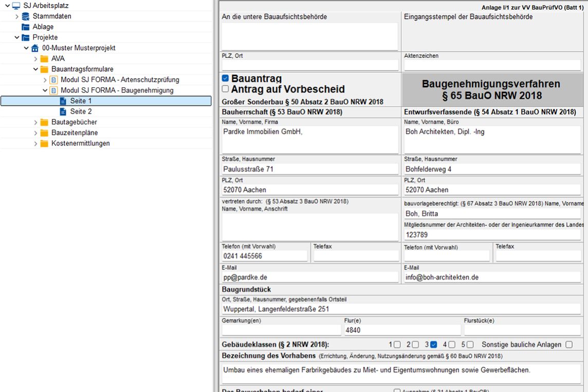Click the Ablage folder icon

click(25, 27)
